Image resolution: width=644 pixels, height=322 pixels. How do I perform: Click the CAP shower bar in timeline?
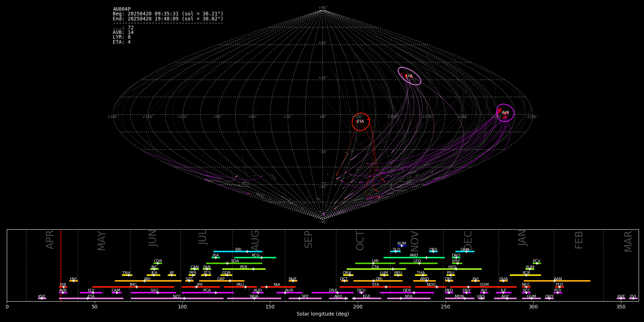222,281
